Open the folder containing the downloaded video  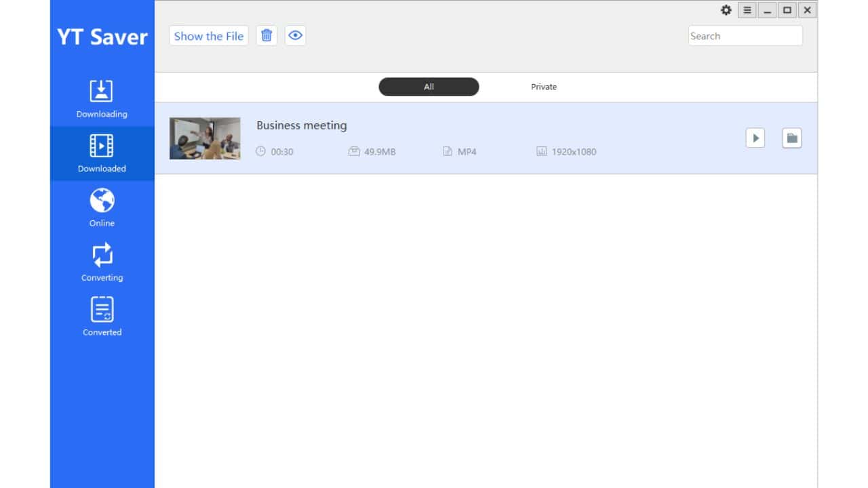coord(791,138)
